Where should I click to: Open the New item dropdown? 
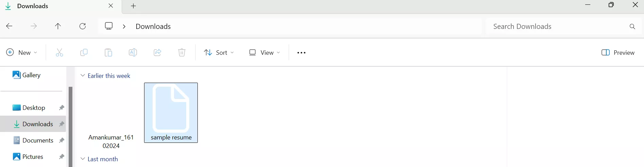pyautogui.click(x=22, y=52)
